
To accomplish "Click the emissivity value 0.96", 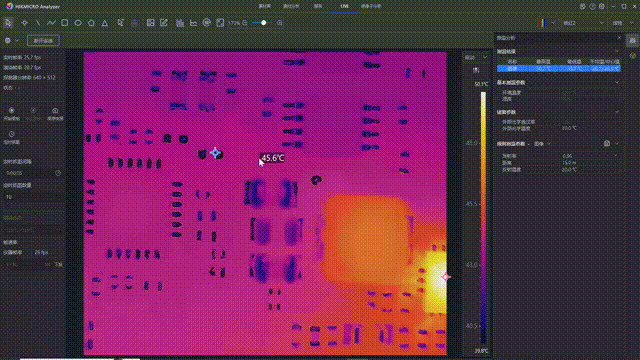I will point(567,156).
